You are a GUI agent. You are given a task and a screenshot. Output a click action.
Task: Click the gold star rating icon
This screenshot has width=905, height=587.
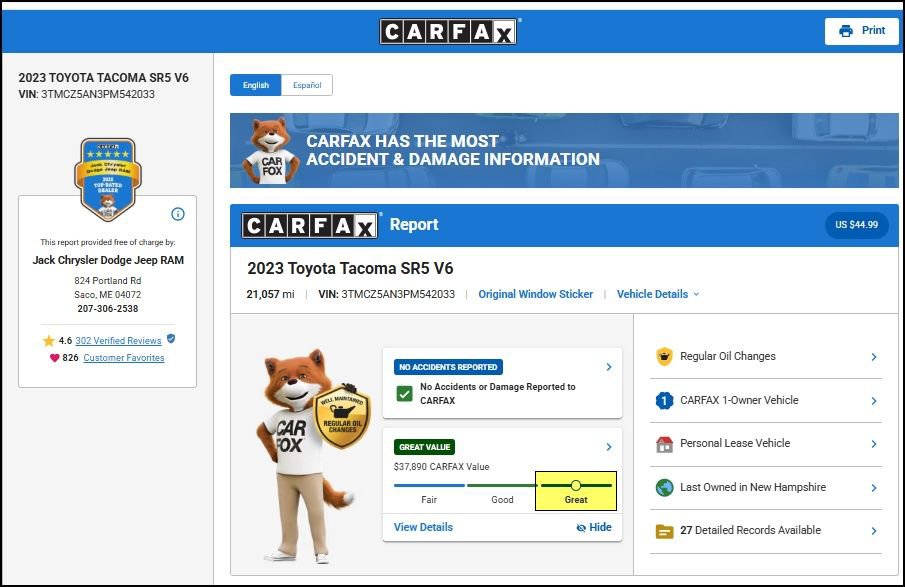(x=48, y=341)
